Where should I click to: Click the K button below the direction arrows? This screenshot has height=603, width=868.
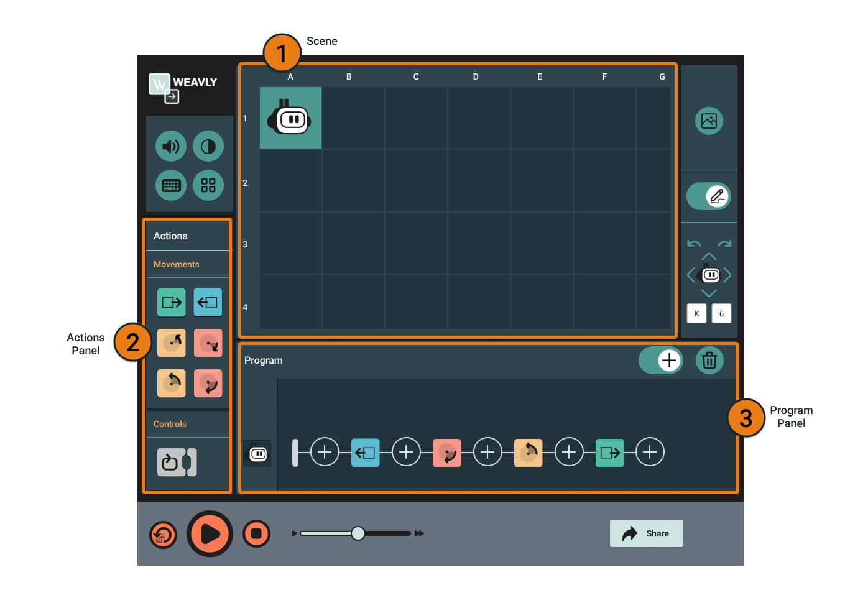pos(696,313)
